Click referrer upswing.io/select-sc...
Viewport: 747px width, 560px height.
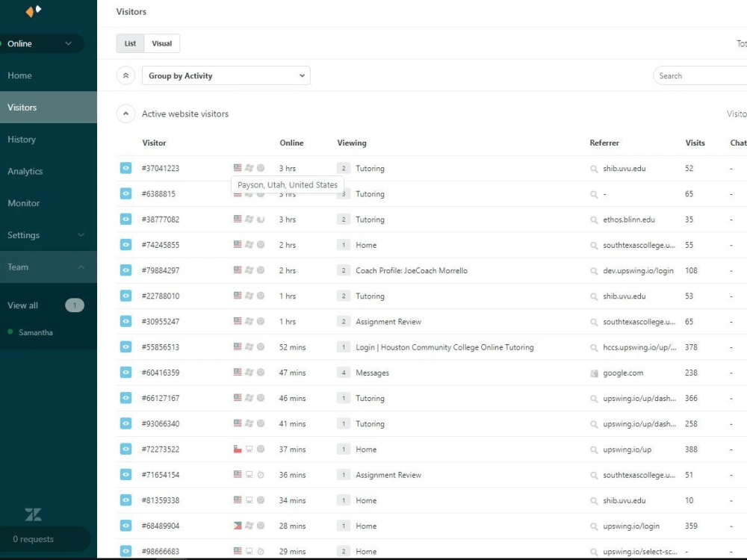640,552
